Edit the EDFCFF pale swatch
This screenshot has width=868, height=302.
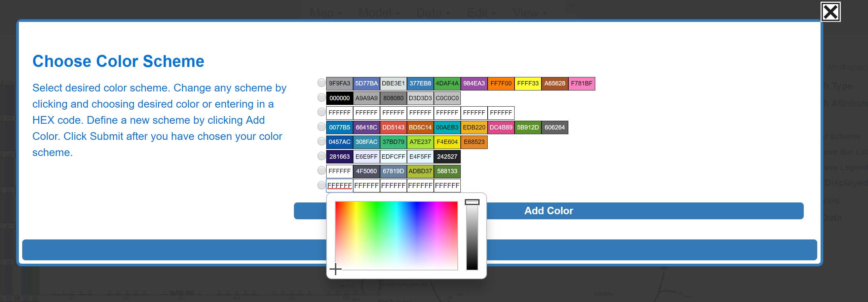coord(393,157)
